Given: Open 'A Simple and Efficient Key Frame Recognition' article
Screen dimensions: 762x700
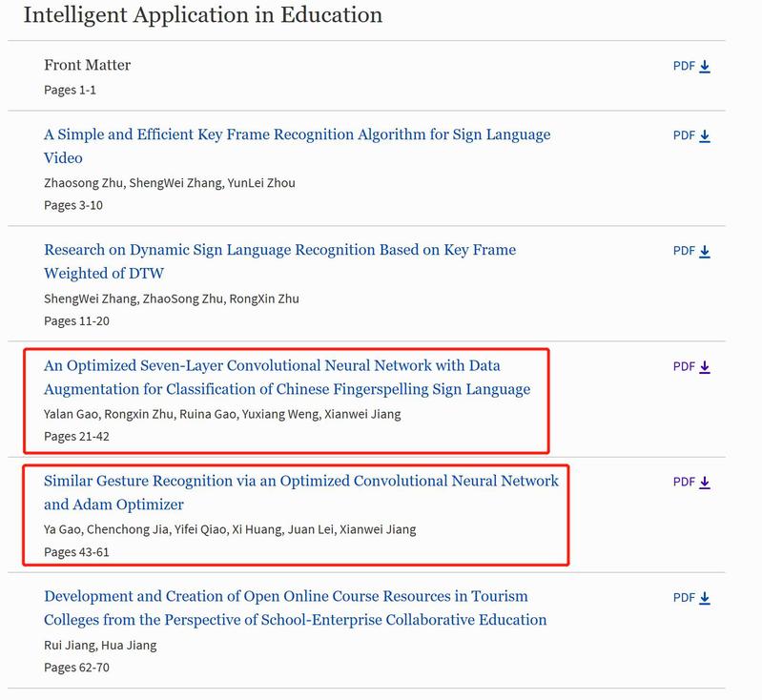Looking at the screenshot, I should coord(297,135).
